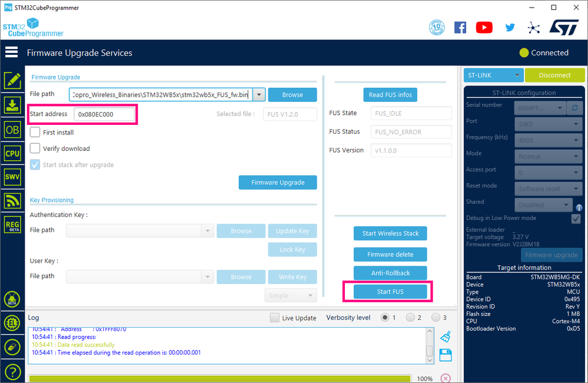Click the ST logo in header

click(x=564, y=28)
